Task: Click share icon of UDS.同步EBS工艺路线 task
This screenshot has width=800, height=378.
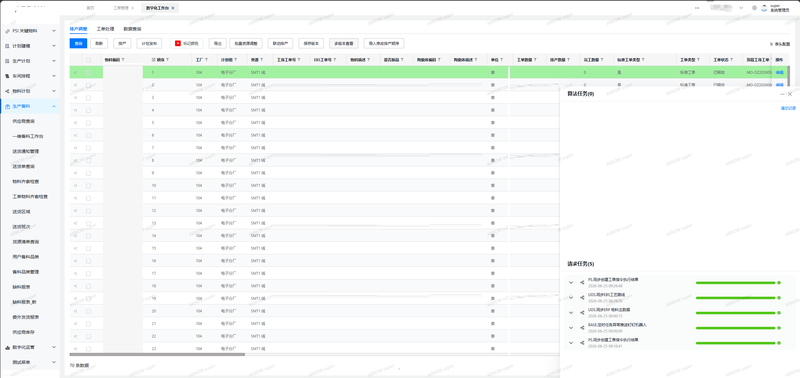Action: pyautogui.click(x=582, y=298)
